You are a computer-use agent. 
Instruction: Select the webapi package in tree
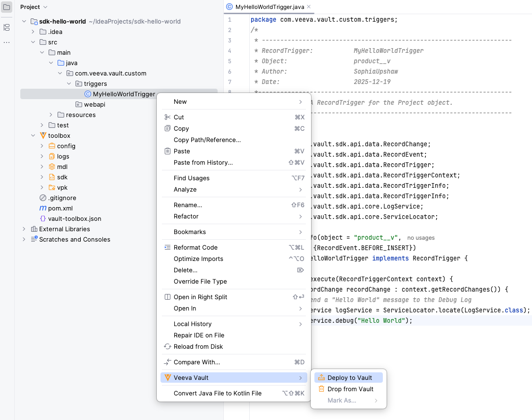coord(95,104)
